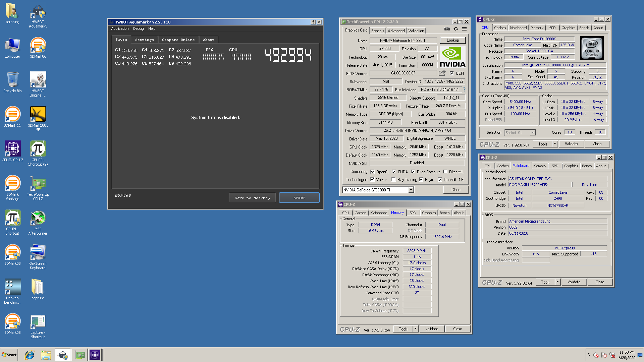This screenshot has height=362, width=644.
Task: Open the capture folder on desktop
Action: click(x=38, y=289)
